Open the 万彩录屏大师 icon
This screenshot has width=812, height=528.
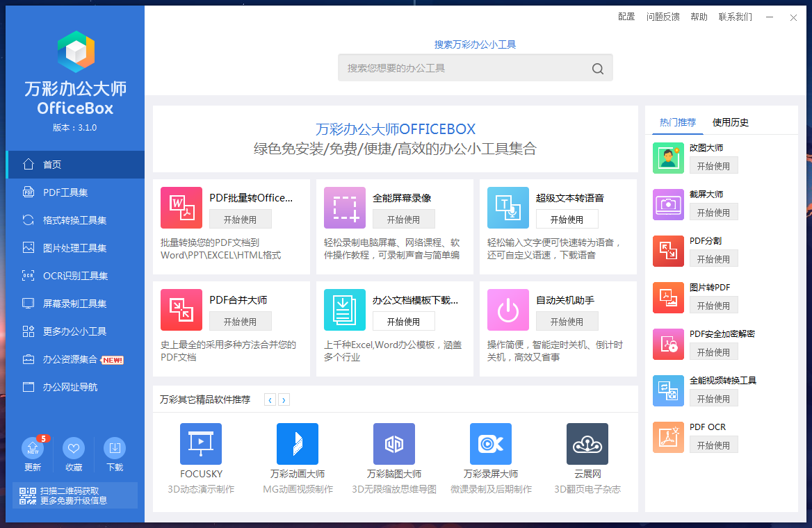click(490, 444)
